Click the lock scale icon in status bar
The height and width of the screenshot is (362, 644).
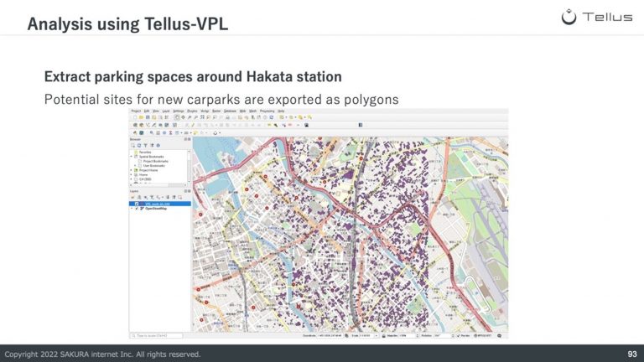point(383,336)
